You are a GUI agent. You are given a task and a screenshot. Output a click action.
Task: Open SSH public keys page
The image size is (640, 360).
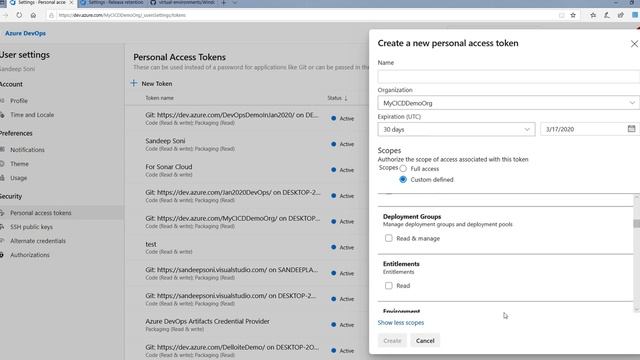point(31,227)
